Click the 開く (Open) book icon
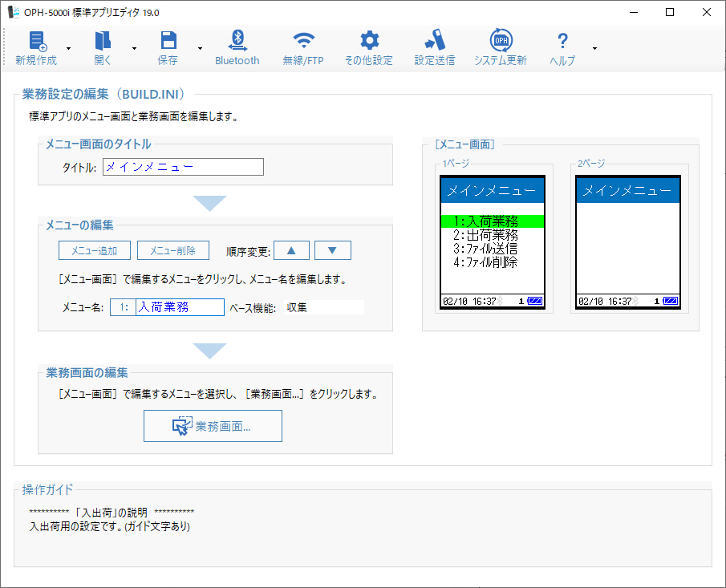The height and width of the screenshot is (588, 726). pos(103,42)
